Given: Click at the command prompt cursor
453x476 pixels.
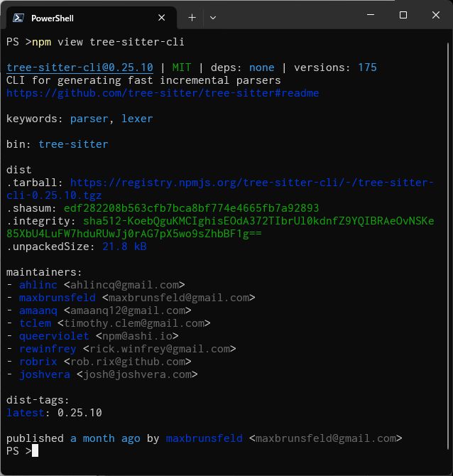Looking at the screenshot, I should tap(35, 451).
